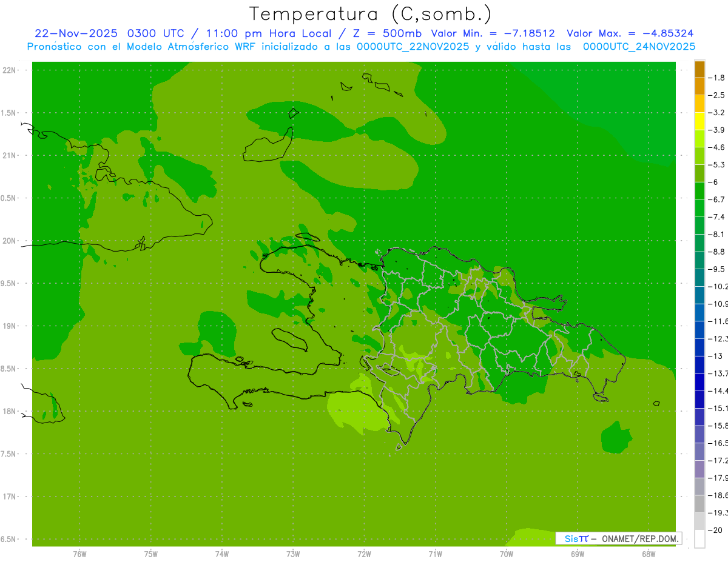Pick the bright yellow swatch between -3.2 and -3.9

coord(700,121)
